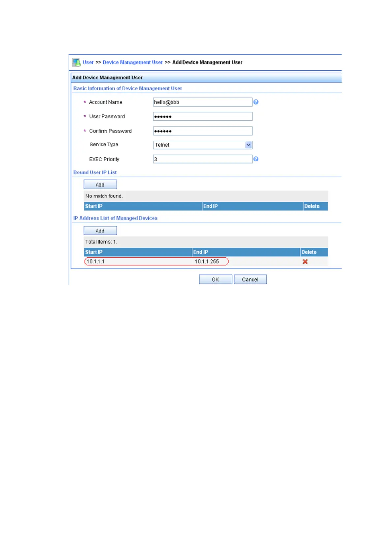
Task: Click the 'No match found.' message
Action: 104,196
